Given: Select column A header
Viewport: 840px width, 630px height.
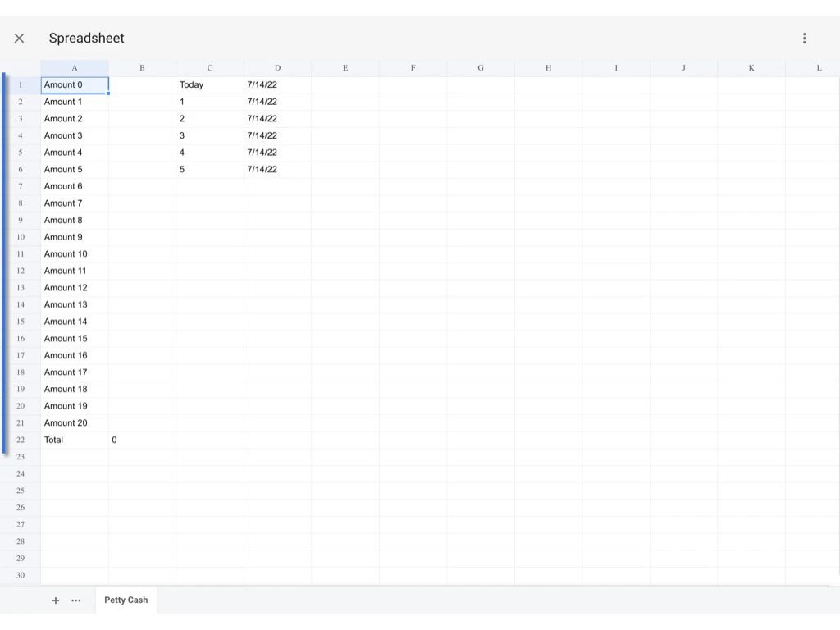Looking at the screenshot, I should click(x=74, y=67).
